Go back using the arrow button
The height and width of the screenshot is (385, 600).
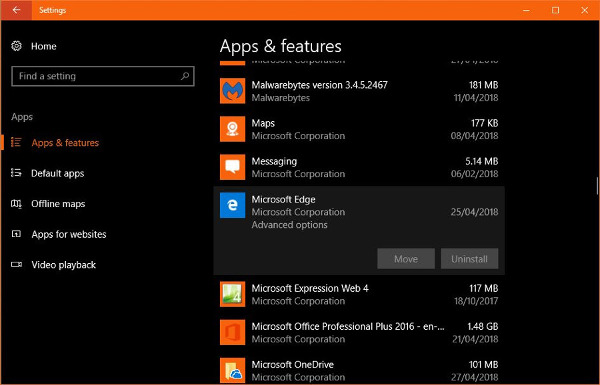pyautogui.click(x=16, y=10)
